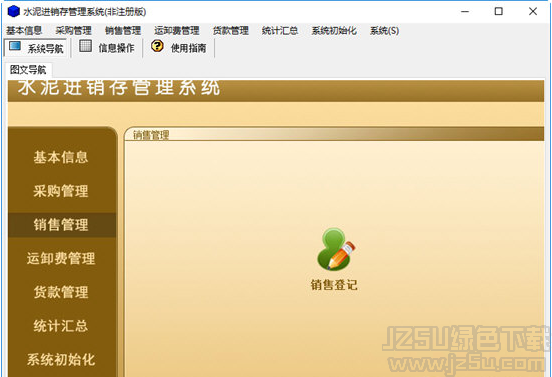
Task: Open the 货款管理 menu in menu bar
Action: click(x=231, y=31)
